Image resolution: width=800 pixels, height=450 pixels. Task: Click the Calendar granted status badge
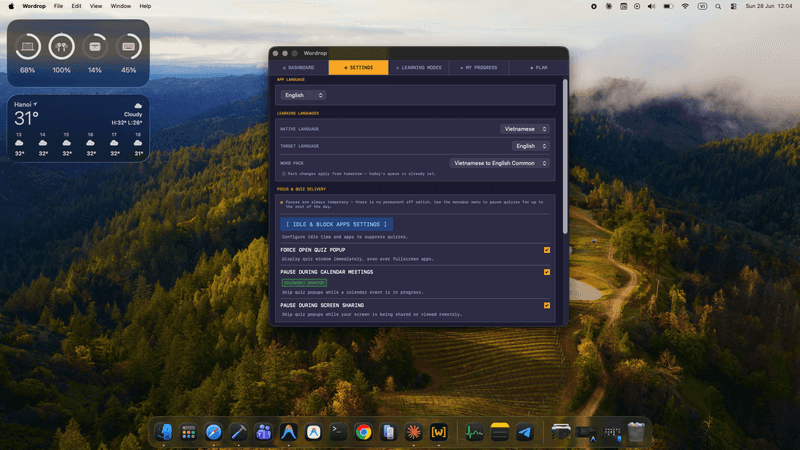pos(304,283)
